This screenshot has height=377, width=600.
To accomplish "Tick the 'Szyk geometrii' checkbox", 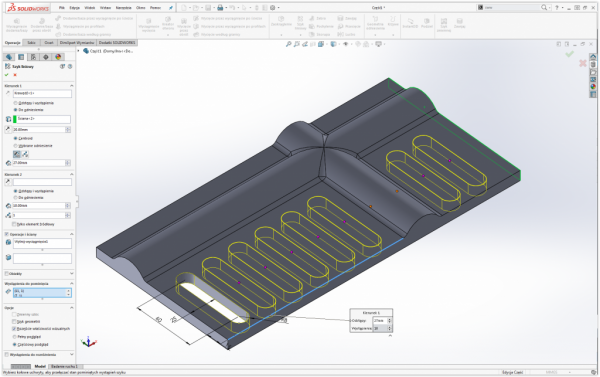I will pos(14,322).
